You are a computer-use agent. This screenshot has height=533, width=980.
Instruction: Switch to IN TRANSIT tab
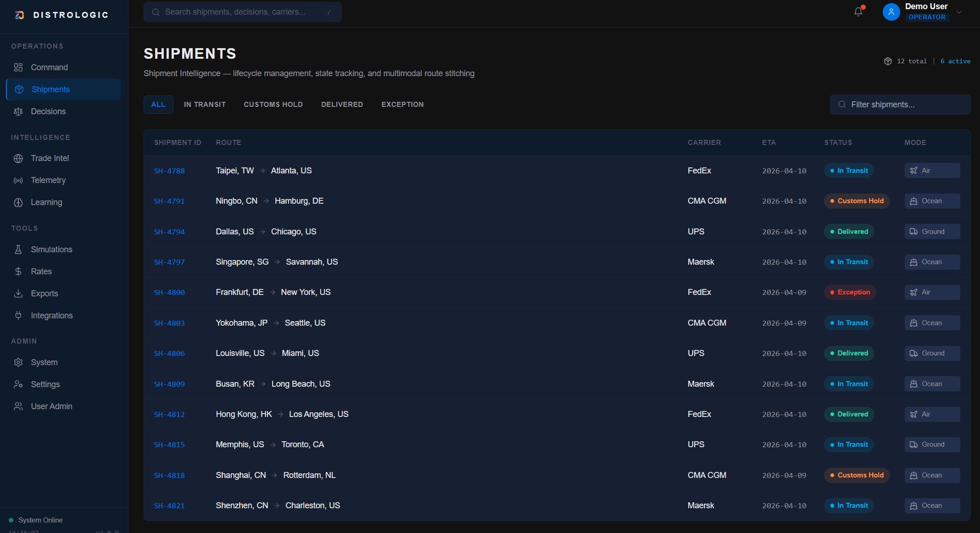[x=205, y=105]
